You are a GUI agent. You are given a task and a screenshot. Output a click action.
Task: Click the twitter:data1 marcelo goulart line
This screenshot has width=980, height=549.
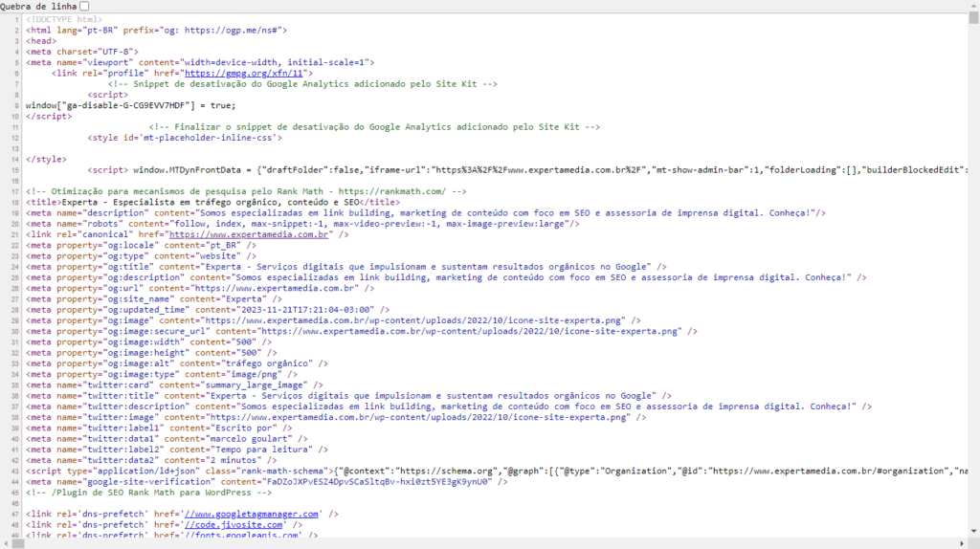click(x=167, y=439)
